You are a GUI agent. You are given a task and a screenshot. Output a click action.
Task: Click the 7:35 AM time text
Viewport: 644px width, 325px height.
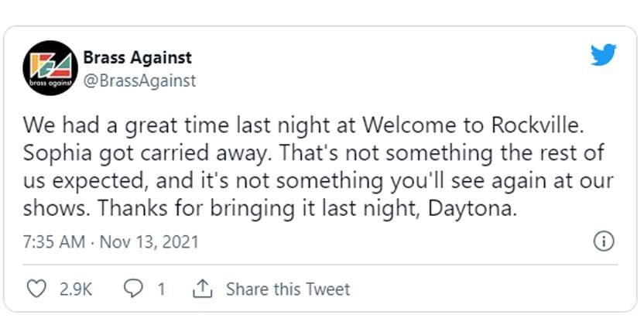click(x=53, y=242)
